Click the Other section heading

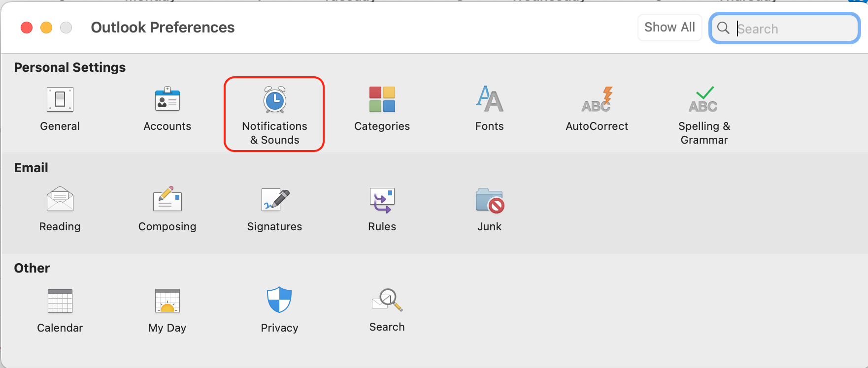[x=32, y=268]
